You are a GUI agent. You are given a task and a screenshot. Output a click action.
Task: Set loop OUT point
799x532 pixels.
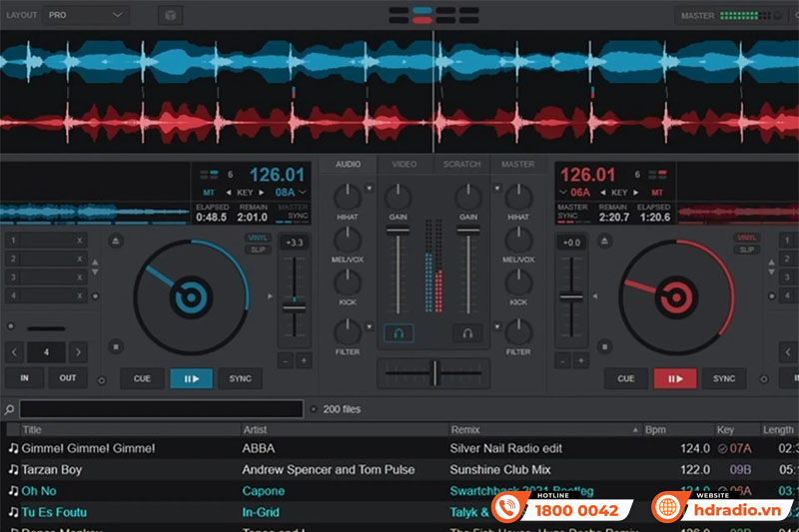[x=68, y=378]
